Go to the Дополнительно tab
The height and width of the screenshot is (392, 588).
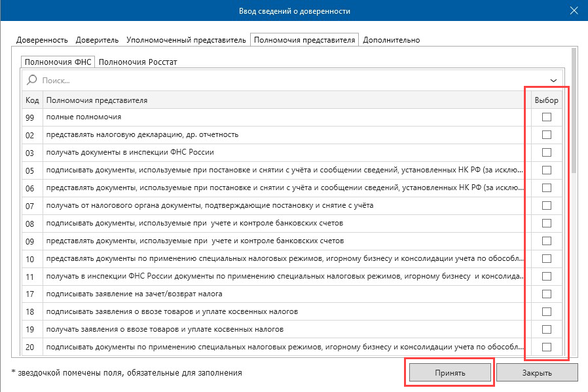point(391,40)
